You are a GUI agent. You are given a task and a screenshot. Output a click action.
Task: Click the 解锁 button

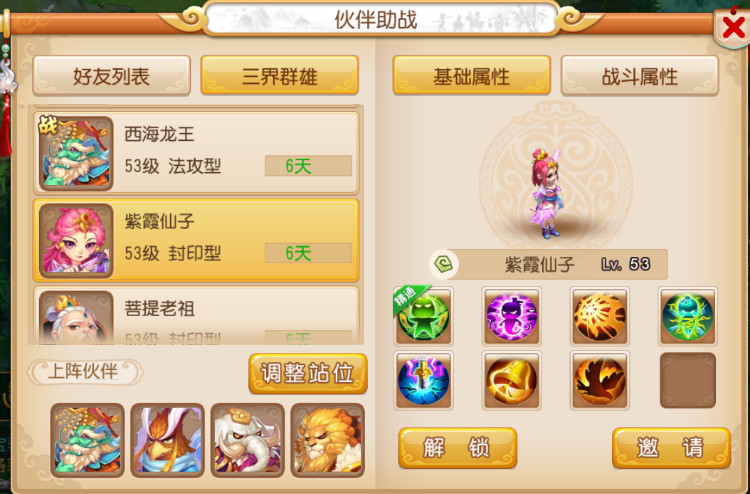[457, 448]
